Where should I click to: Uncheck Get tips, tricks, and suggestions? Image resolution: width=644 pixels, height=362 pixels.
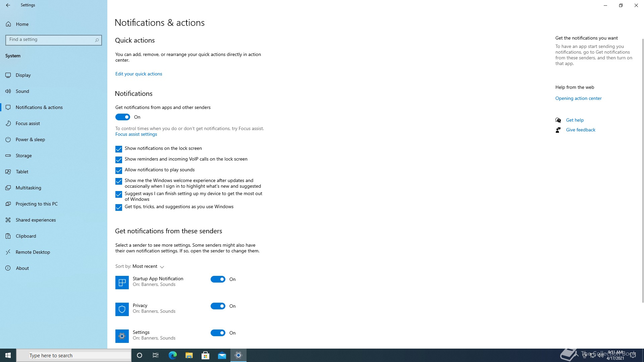click(x=119, y=207)
